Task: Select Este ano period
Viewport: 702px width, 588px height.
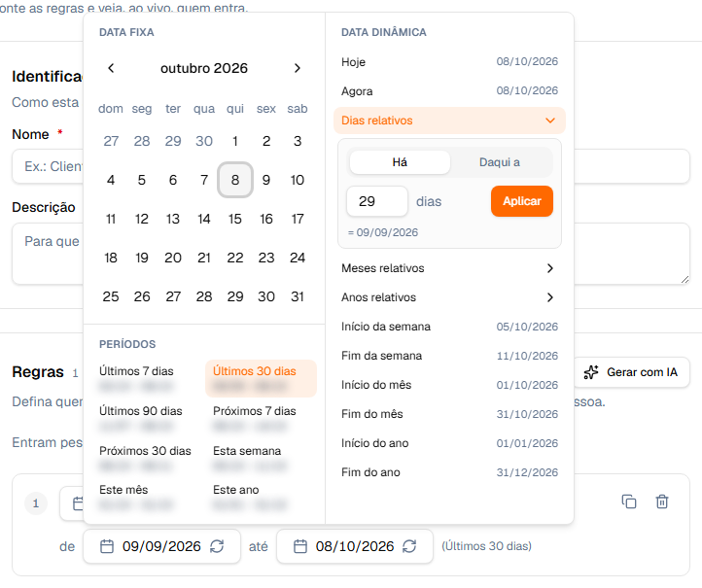Action: pos(261,497)
